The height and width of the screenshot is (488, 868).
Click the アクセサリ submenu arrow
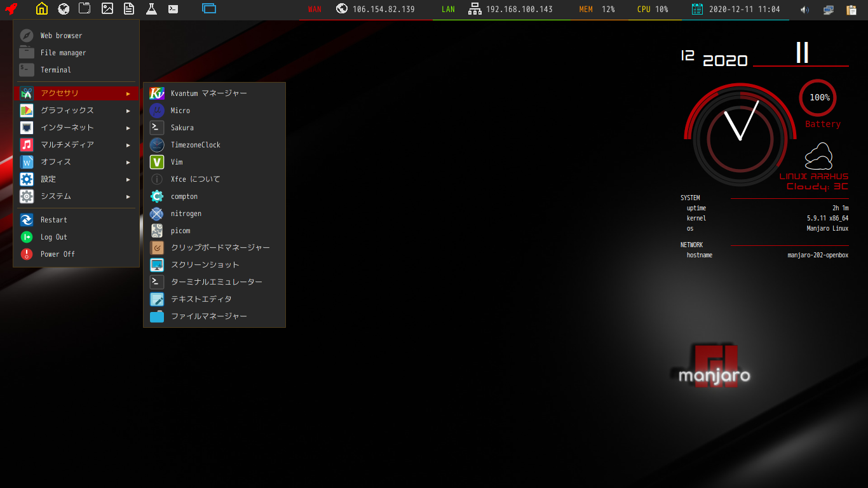click(x=128, y=93)
